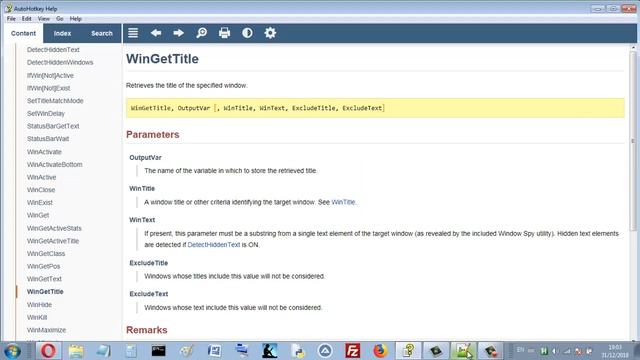
Task: Open WinGetClass topic
Action: pos(46,253)
